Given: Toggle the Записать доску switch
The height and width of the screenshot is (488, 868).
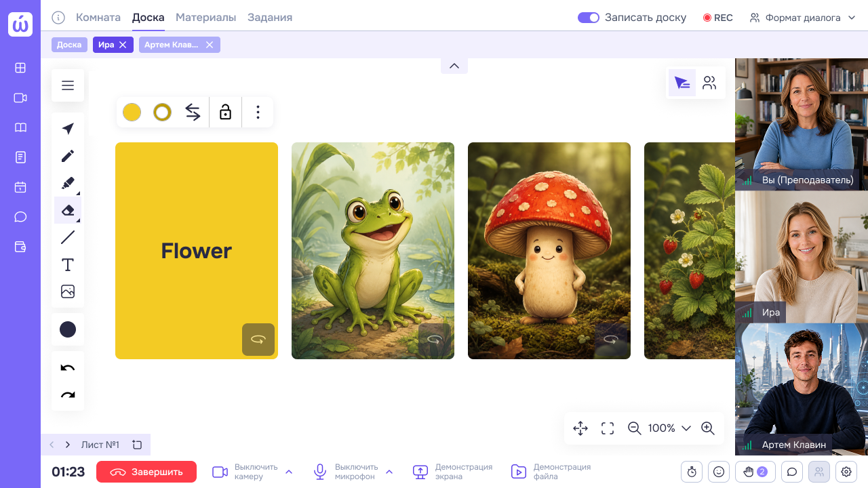Looking at the screenshot, I should 589,18.
